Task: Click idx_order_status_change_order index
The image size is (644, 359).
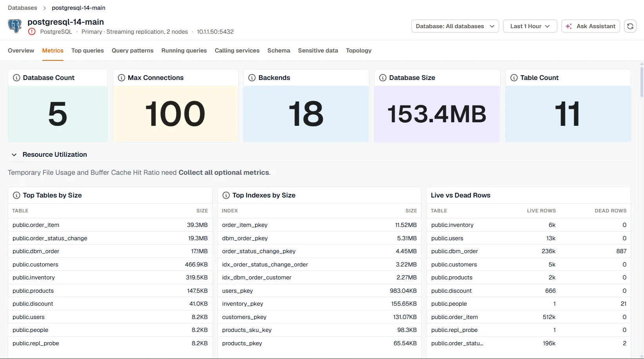Action: (x=265, y=265)
